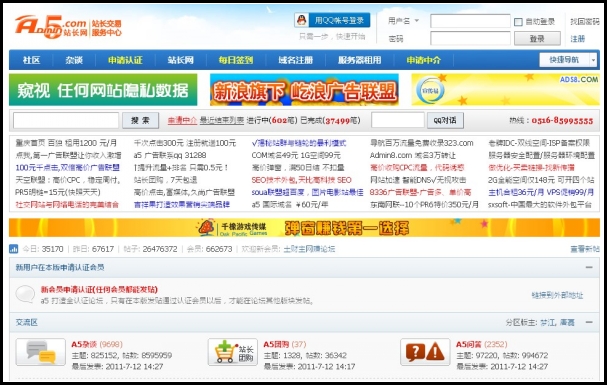Focus the 用户名 input field
This screenshot has height=385, width=607.
(470, 21)
